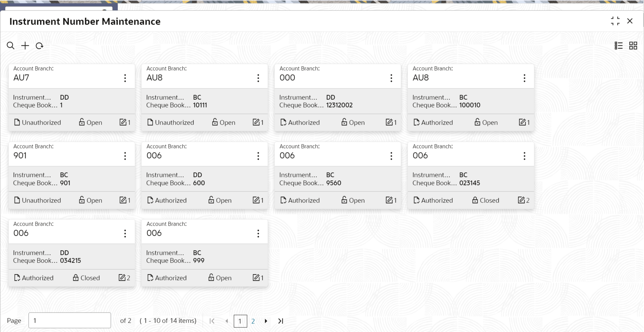Viewport: 644px width, 332px height.
Task: Go to next page arrow
Action: 266,321
